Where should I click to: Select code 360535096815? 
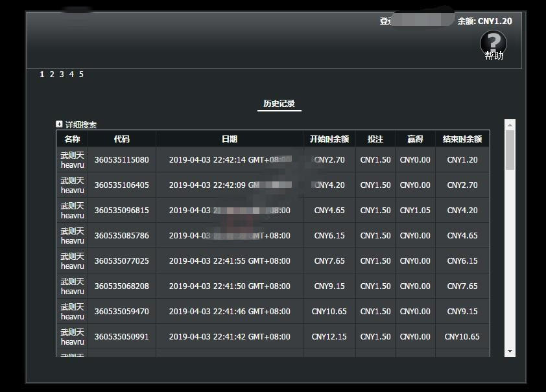121,211
